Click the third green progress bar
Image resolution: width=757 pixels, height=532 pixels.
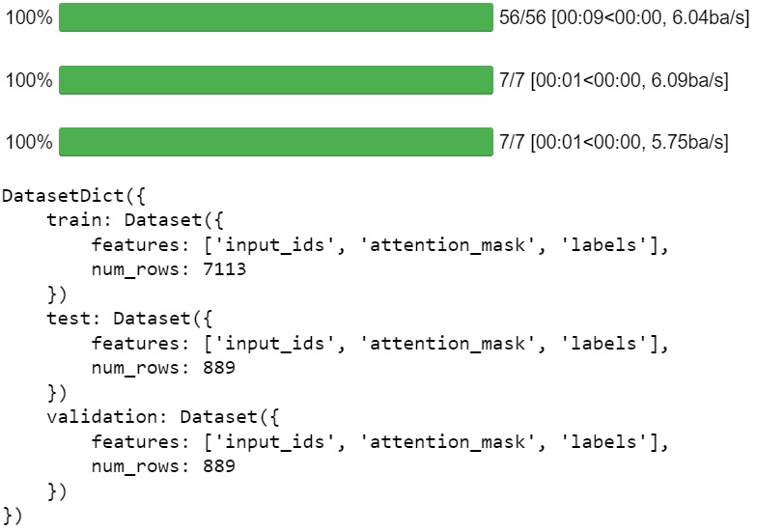coord(276,142)
